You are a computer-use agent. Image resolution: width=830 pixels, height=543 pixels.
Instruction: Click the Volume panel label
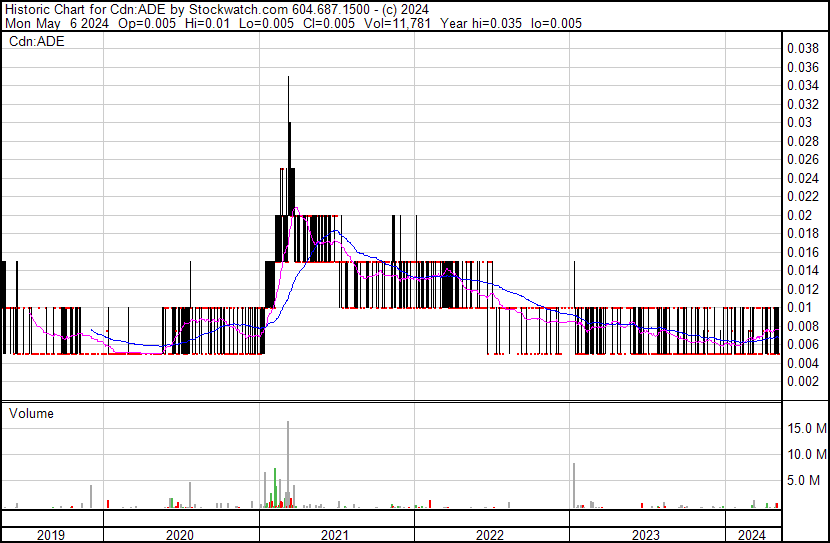[31, 413]
